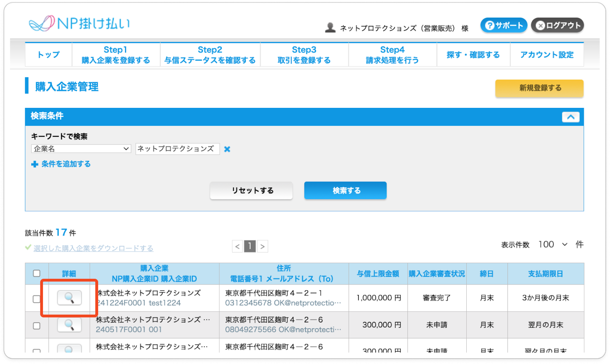Click 審査完了 status cell
Image resolution: width=610 pixels, height=364 pixels.
[x=437, y=298]
